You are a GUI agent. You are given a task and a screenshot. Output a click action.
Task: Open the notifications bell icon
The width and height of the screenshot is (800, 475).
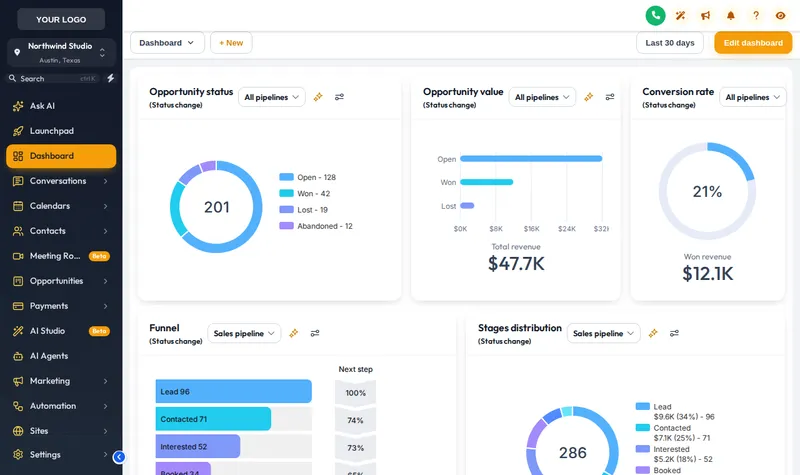click(731, 16)
